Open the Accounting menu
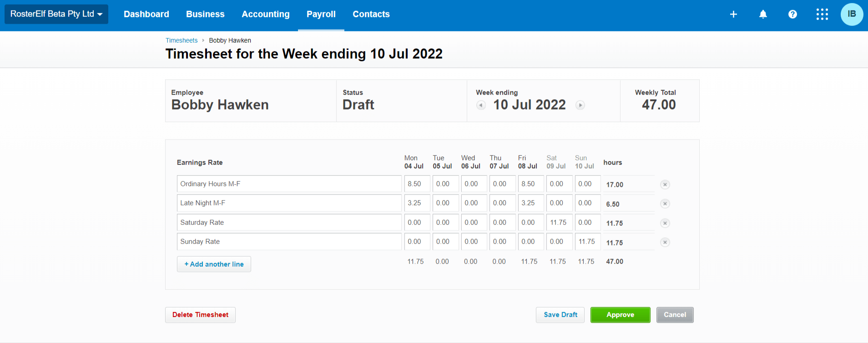868x343 pixels. [x=266, y=14]
